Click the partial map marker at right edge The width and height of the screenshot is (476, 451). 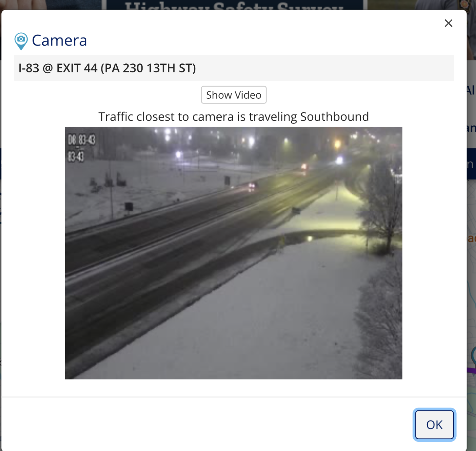click(x=473, y=355)
